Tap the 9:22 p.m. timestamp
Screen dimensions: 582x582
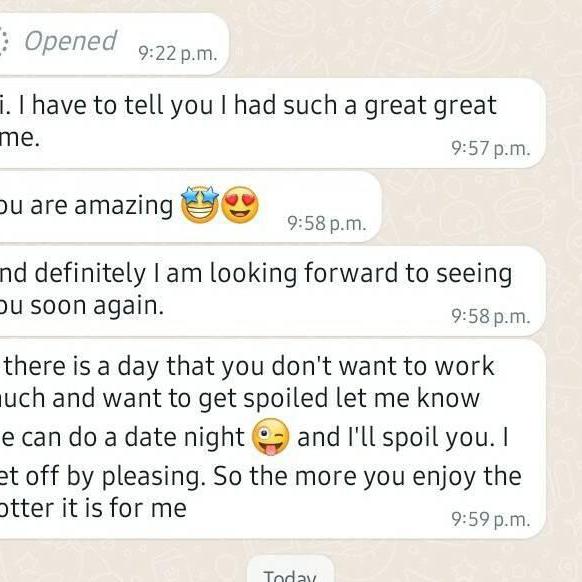pos(177,54)
